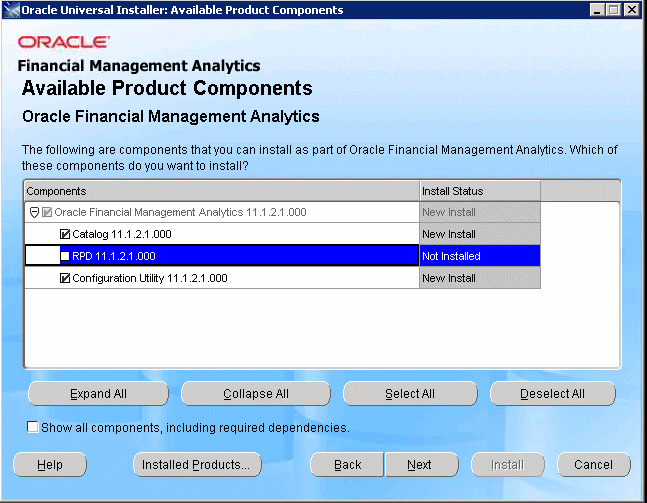
Task: Click the Not Installed status cell
Action: pyautogui.click(x=480, y=256)
